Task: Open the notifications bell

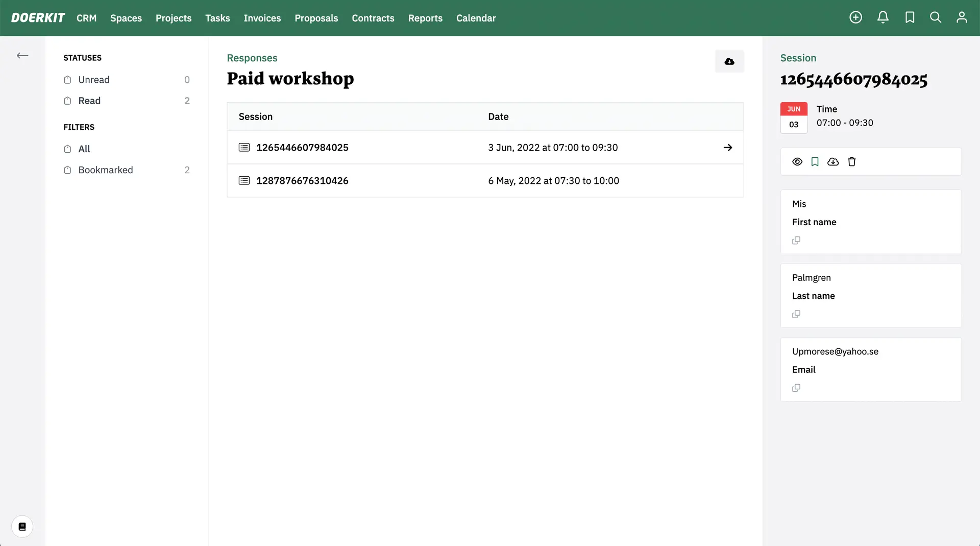Action: 883,17
